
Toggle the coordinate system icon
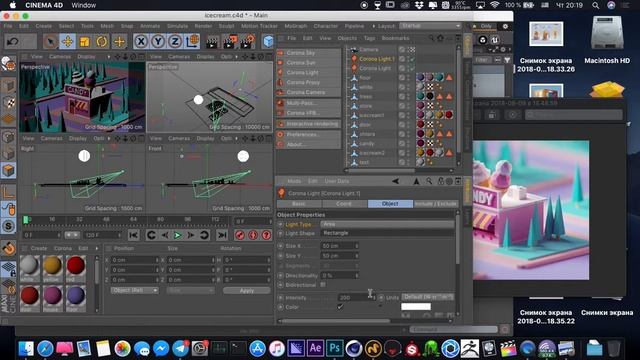click(192, 41)
